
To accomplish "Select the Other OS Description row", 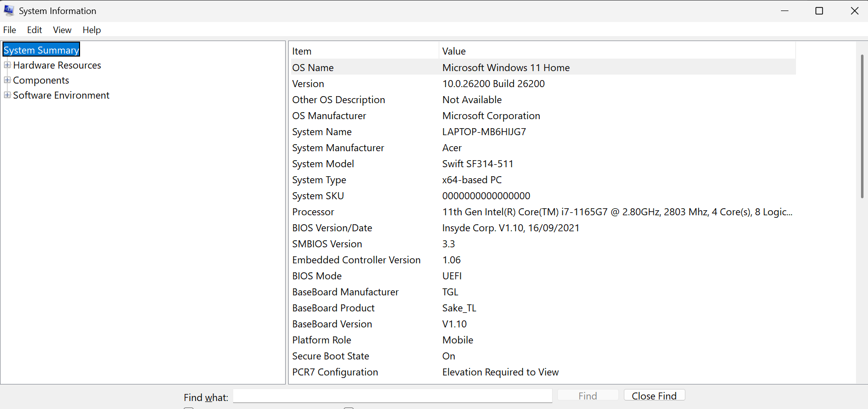I will (543, 100).
